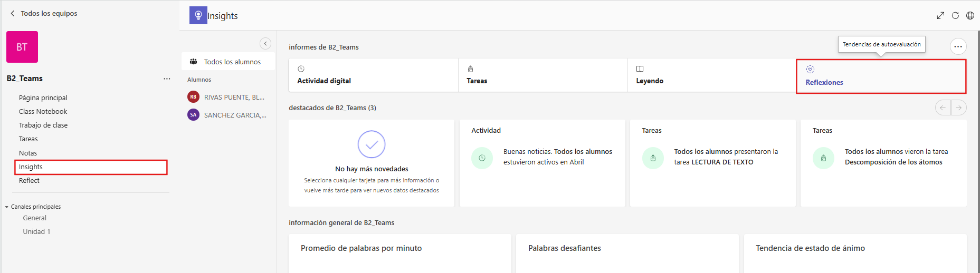Image resolution: width=980 pixels, height=273 pixels.
Task: Open the General channel
Action: click(35, 218)
